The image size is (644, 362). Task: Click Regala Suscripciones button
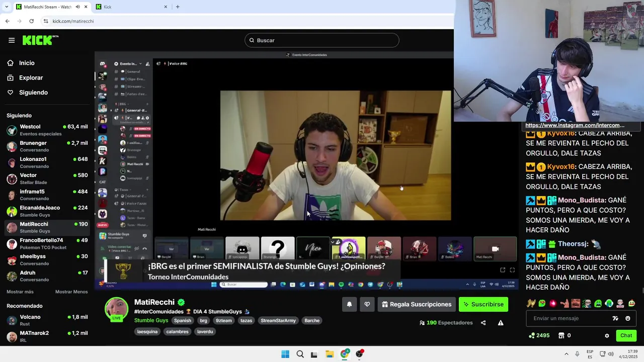417,304
